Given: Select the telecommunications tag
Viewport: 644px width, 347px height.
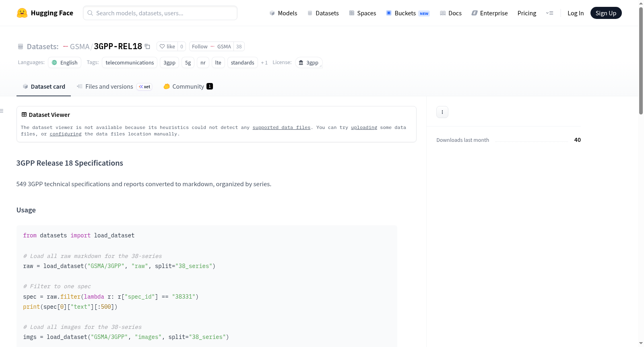Looking at the screenshot, I should (x=130, y=62).
